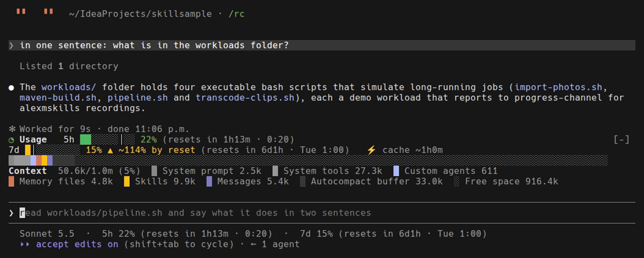Click the lightning bolt cache icon
The image size is (644, 258).
[x=371, y=150]
